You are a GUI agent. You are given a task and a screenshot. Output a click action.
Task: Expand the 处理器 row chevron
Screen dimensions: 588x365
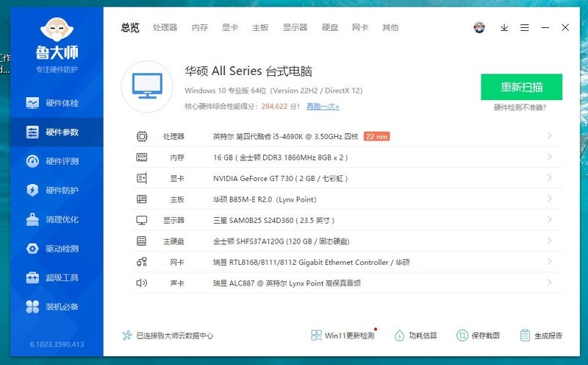[x=549, y=136]
